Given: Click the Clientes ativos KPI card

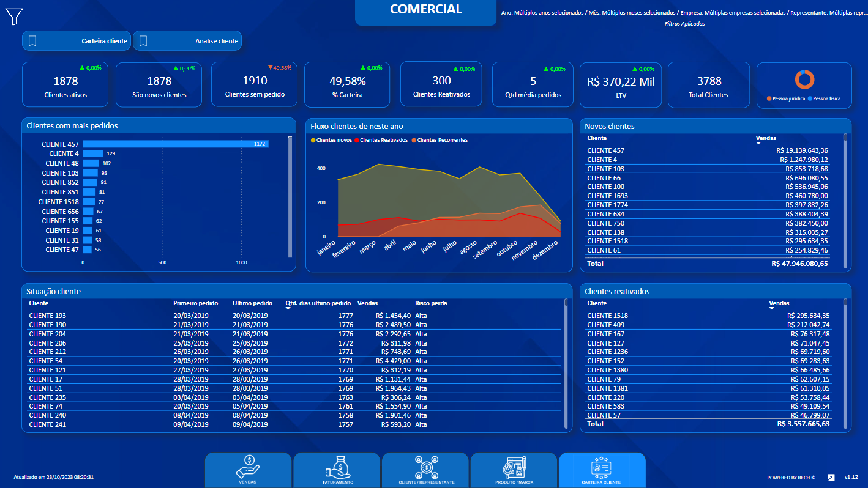Looking at the screenshot, I should pos(65,84).
